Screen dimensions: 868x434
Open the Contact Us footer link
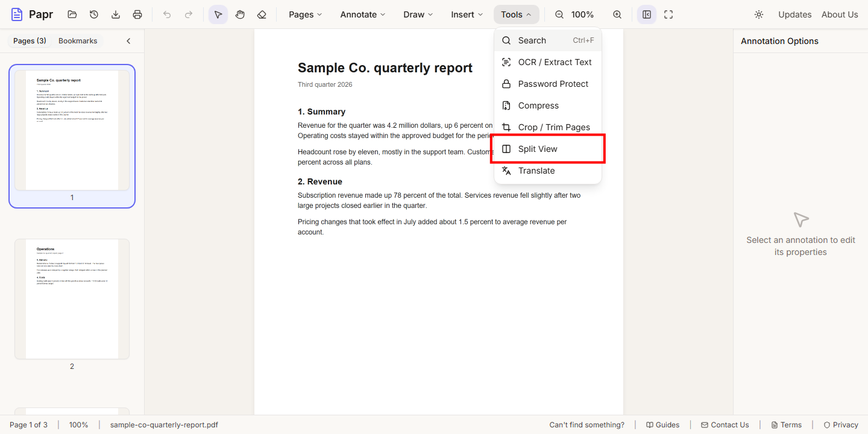click(725, 425)
